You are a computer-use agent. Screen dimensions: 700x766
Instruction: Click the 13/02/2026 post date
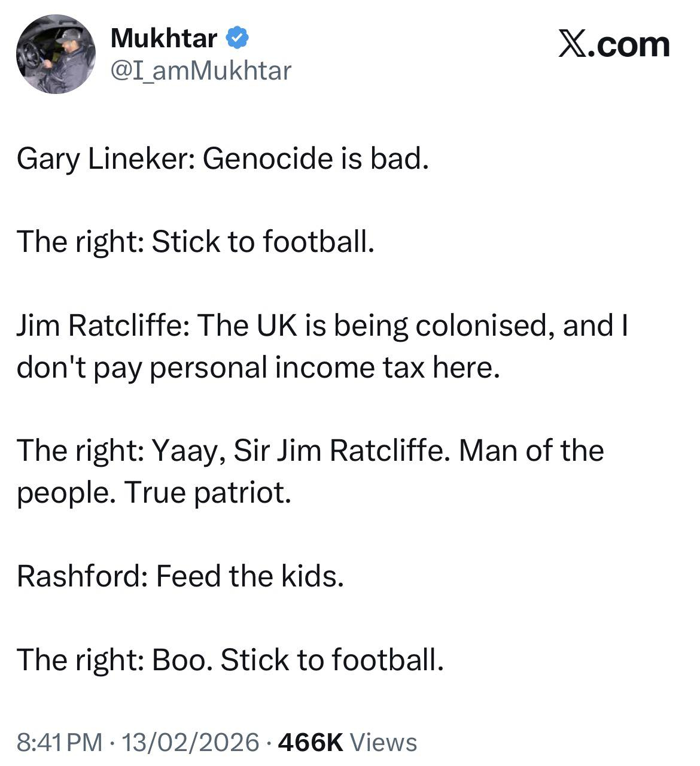pyautogui.click(x=190, y=742)
